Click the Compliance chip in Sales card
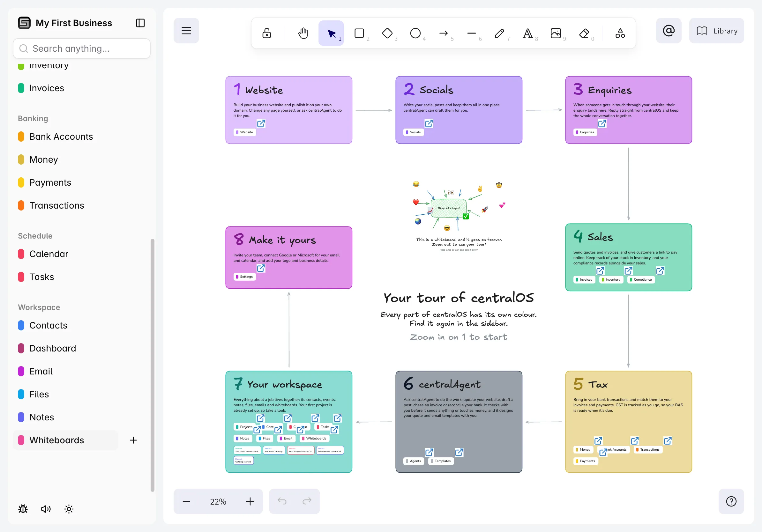Screen dimensions: 762x532 coord(641,280)
